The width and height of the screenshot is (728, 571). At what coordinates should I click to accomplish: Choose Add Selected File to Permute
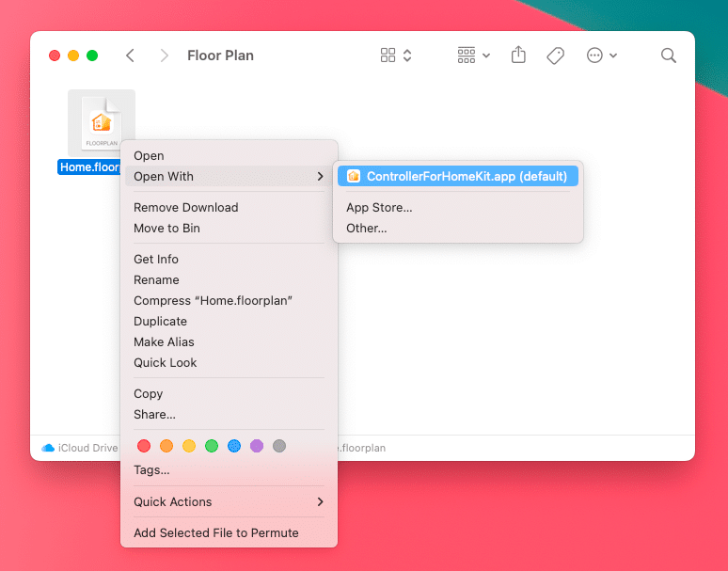point(229,533)
